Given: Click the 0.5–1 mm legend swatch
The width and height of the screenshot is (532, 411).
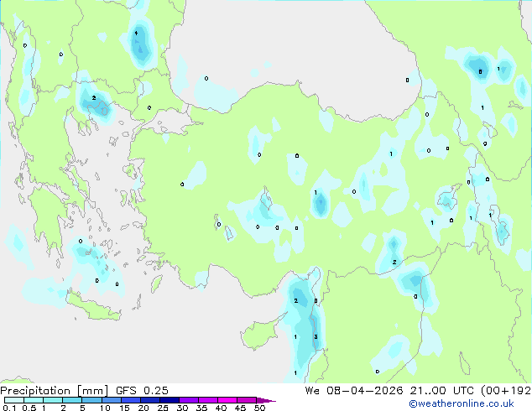Looking at the screenshot, I should tap(34, 400).
